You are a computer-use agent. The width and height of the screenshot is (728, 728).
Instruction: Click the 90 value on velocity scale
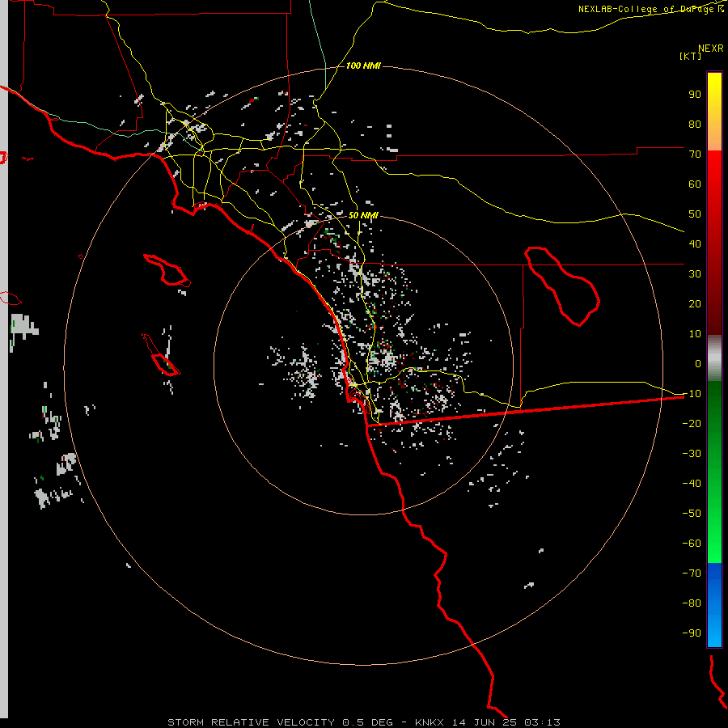[x=695, y=95]
